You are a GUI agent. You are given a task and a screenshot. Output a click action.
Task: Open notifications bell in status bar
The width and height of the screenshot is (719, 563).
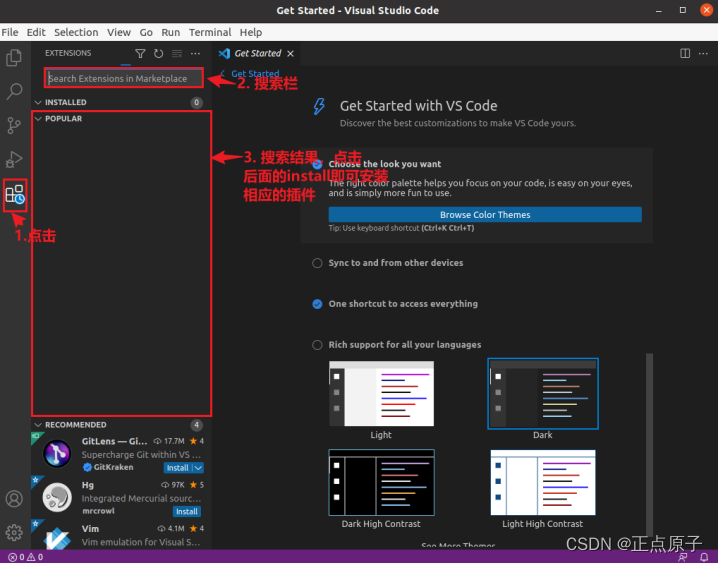click(704, 557)
